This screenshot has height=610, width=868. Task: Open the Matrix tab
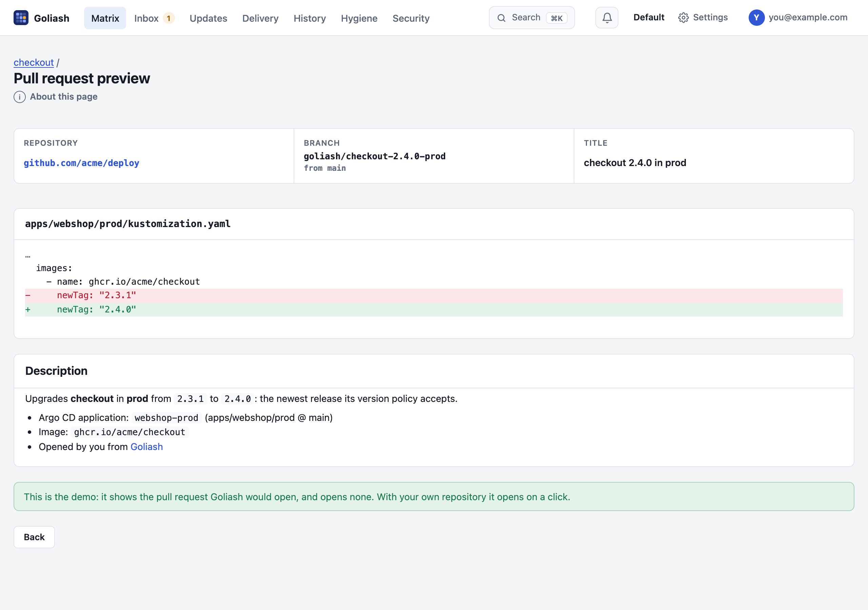pos(105,18)
